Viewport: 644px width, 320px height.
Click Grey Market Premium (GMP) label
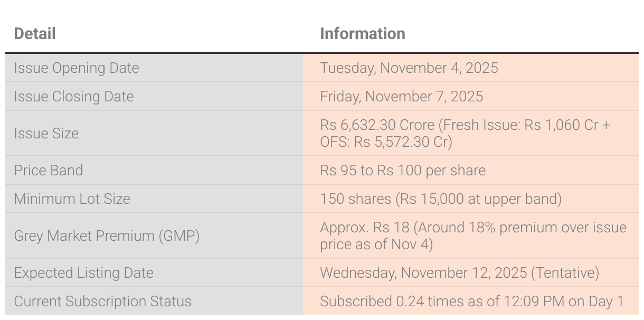coord(107,236)
